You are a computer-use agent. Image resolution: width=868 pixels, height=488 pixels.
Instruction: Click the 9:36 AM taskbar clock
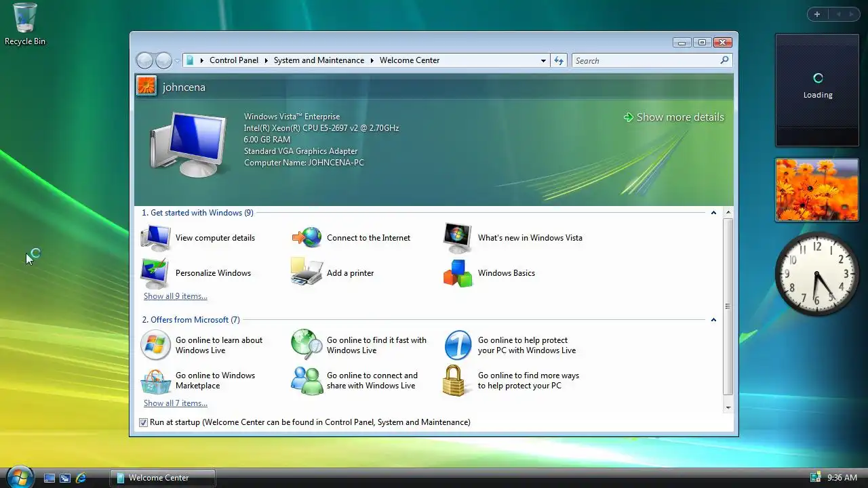842,478
